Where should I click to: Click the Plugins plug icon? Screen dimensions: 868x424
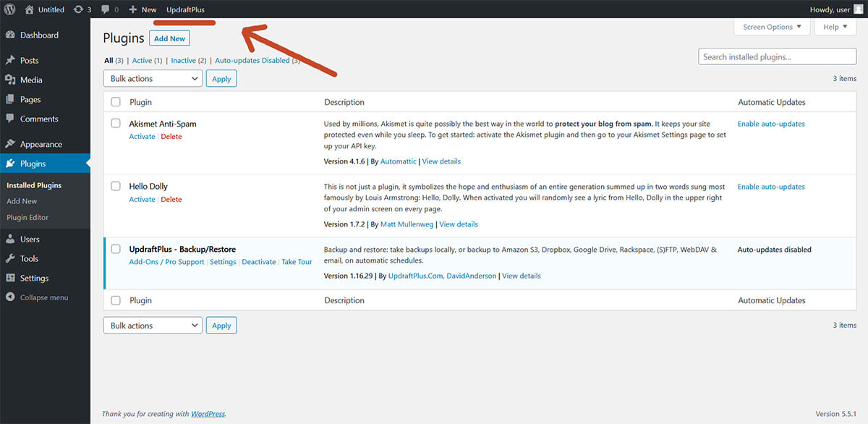tap(10, 164)
